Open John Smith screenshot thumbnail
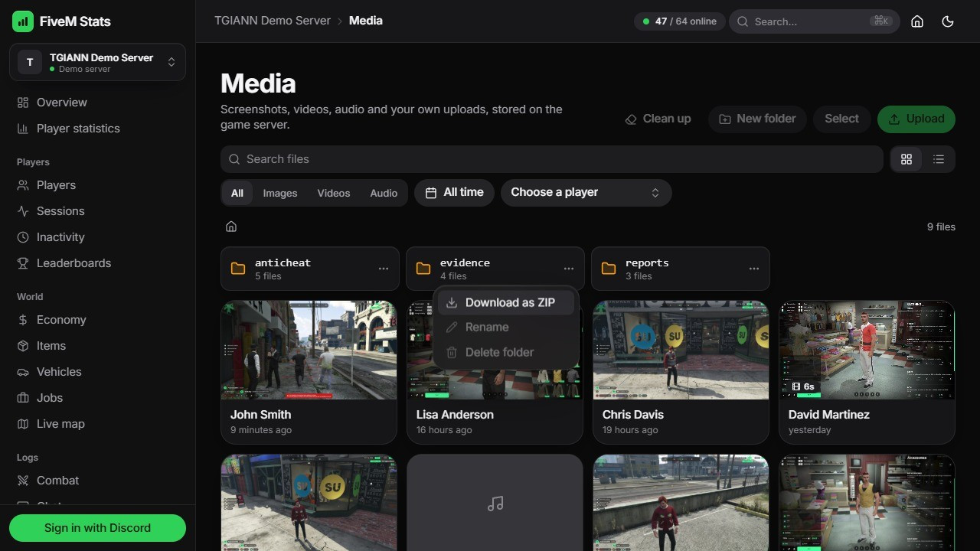The height and width of the screenshot is (551, 980). pos(309,350)
